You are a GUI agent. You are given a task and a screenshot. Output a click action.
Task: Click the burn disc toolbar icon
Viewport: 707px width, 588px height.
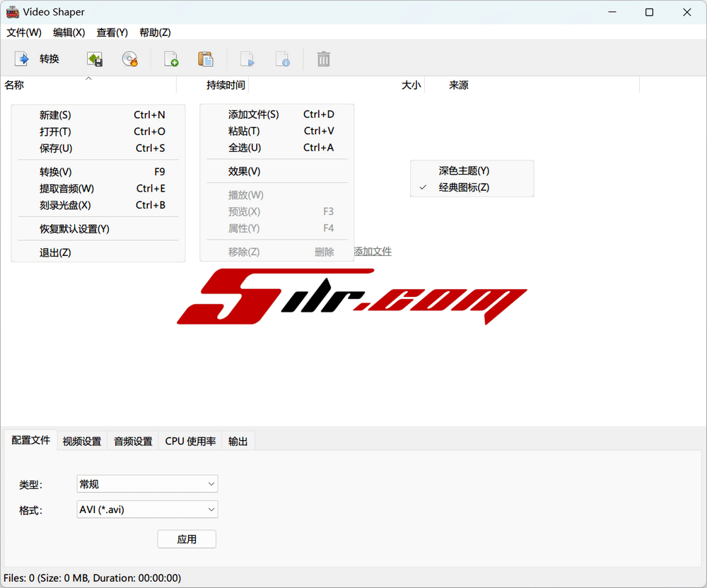pyautogui.click(x=129, y=59)
